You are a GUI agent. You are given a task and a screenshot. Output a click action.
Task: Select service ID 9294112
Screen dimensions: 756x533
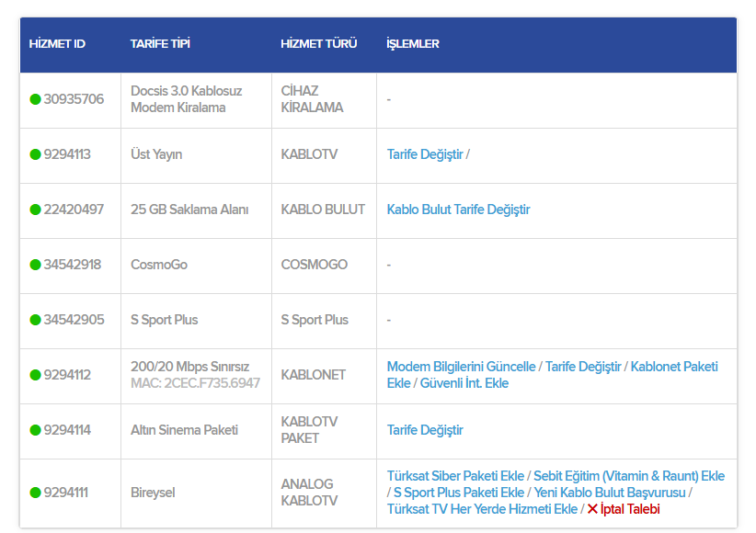pyautogui.click(x=67, y=375)
